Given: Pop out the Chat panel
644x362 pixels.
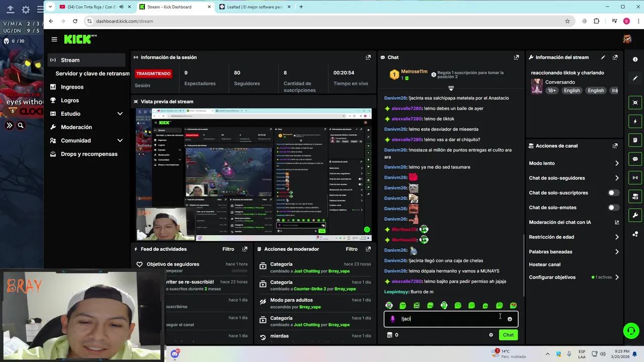Looking at the screenshot, I should (516, 57).
